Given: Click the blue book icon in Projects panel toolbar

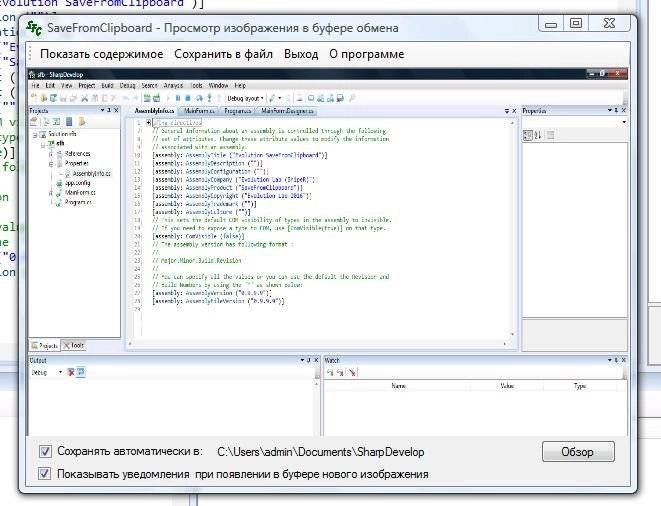Looking at the screenshot, I should click(69, 122).
